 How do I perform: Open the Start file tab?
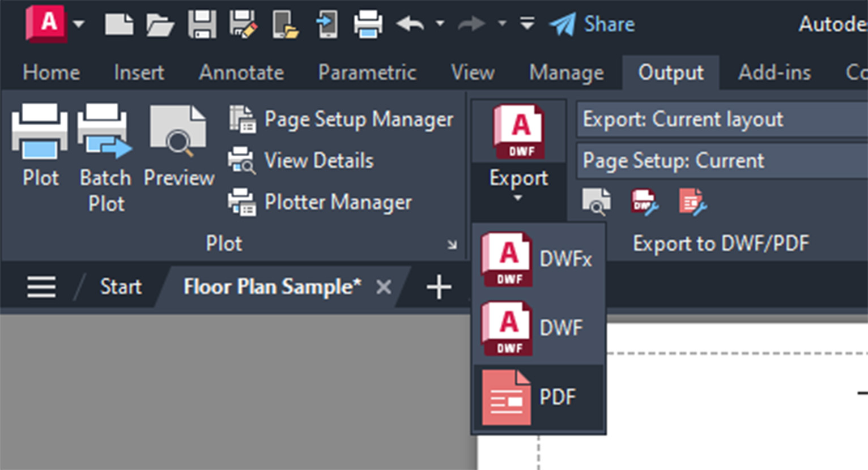click(121, 287)
